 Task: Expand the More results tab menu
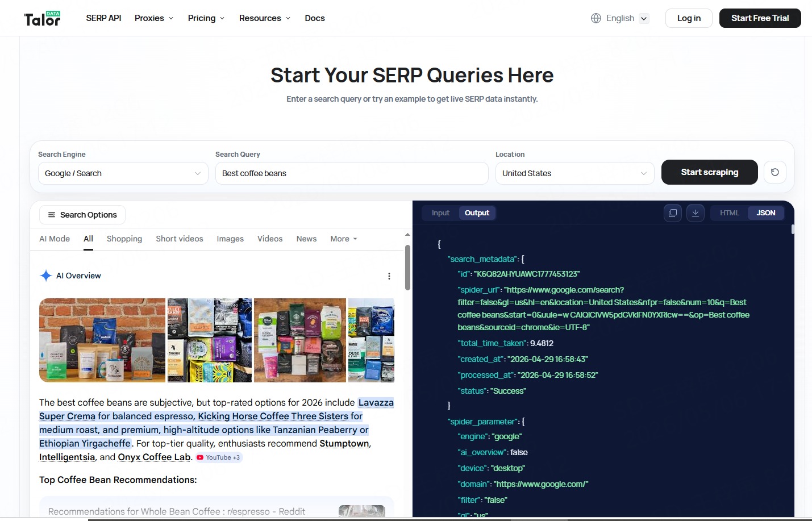344,239
